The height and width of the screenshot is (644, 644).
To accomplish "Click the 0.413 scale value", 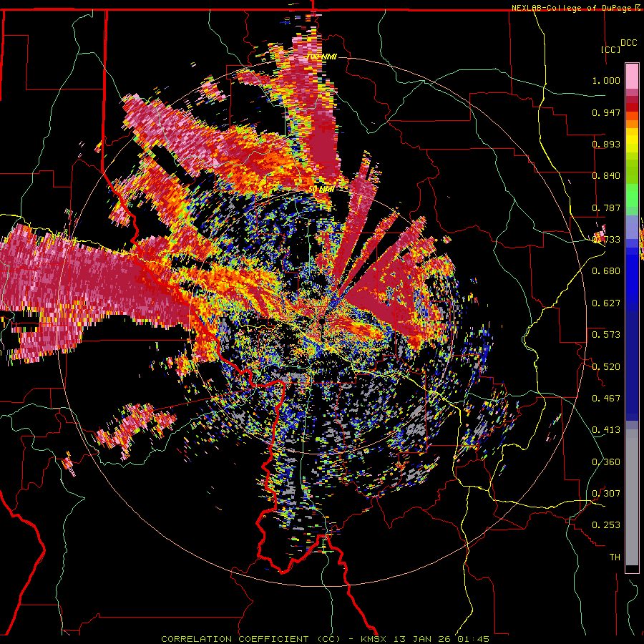I will (606, 430).
